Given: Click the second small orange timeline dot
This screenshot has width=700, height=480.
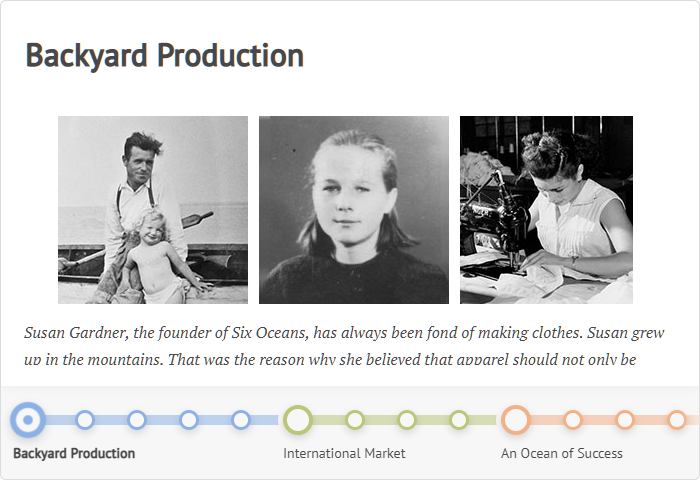Looking at the screenshot, I should pos(625,420).
